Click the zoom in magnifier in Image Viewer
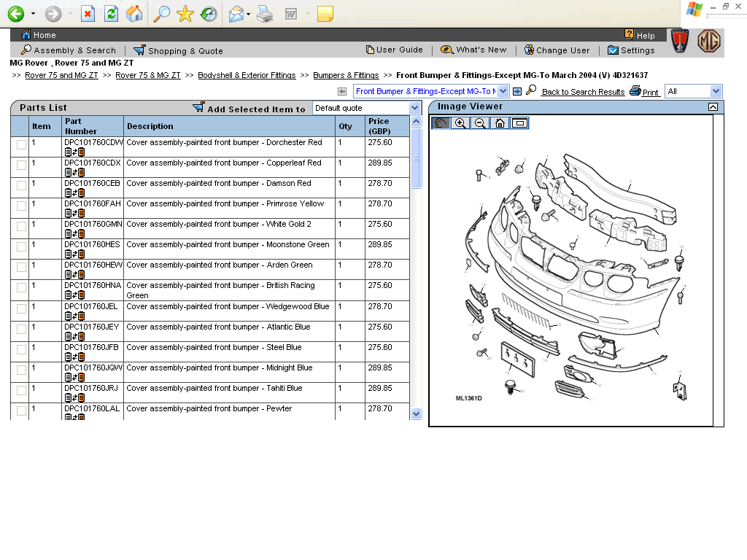Viewport: 747px width, 560px height. pos(460,123)
